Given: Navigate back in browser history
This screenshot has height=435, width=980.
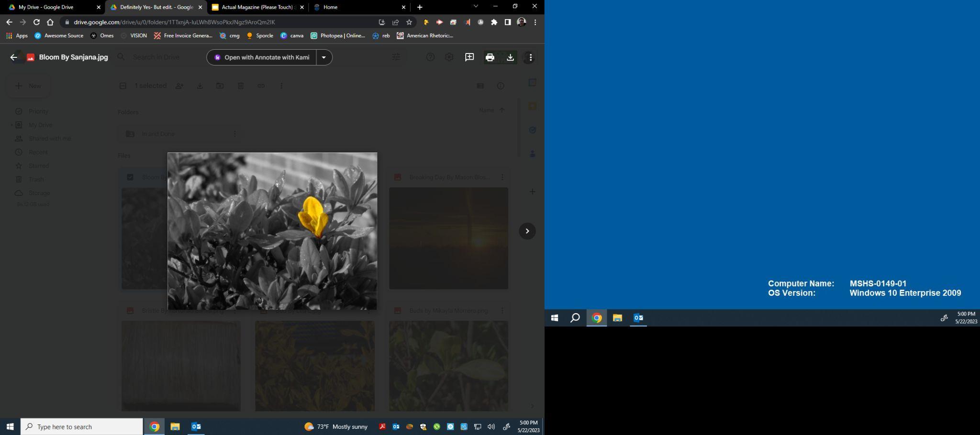Looking at the screenshot, I should pos(9,22).
